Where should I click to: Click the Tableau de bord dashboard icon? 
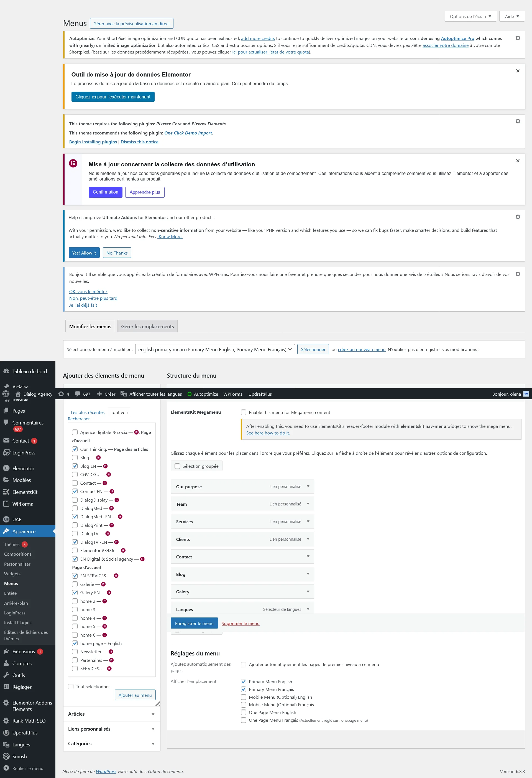6,371
